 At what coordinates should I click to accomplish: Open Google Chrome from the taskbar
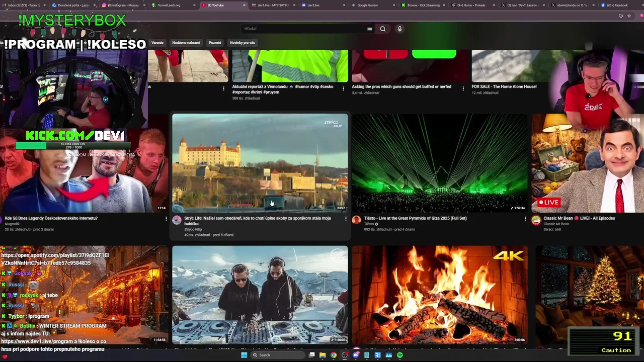pyautogui.click(x=334, y=355)
